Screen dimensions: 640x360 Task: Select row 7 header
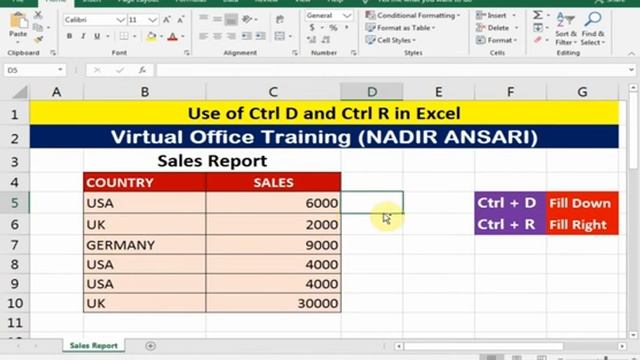15,245
